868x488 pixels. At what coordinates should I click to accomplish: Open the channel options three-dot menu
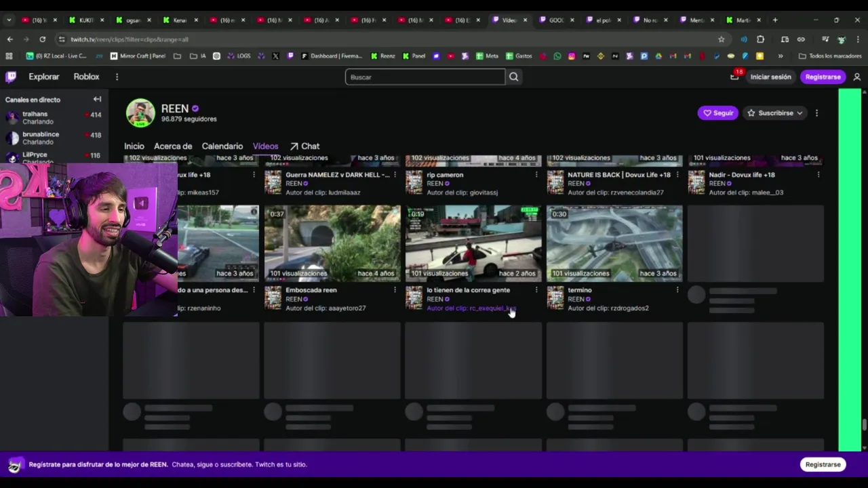816,113
